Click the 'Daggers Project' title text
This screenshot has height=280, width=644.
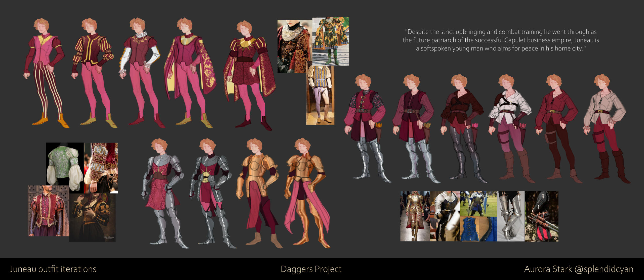point(311,269)
